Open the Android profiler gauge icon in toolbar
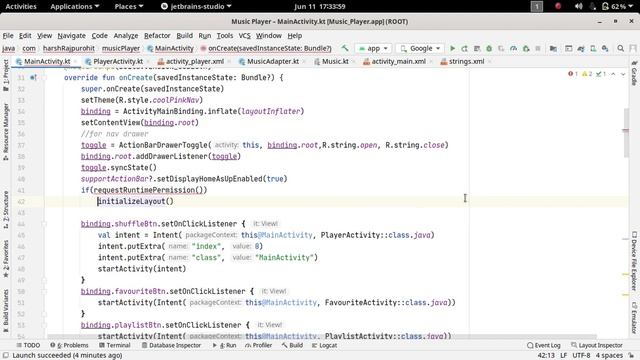The height and width of the screenshot is (360, 640). tap(513, 48)
